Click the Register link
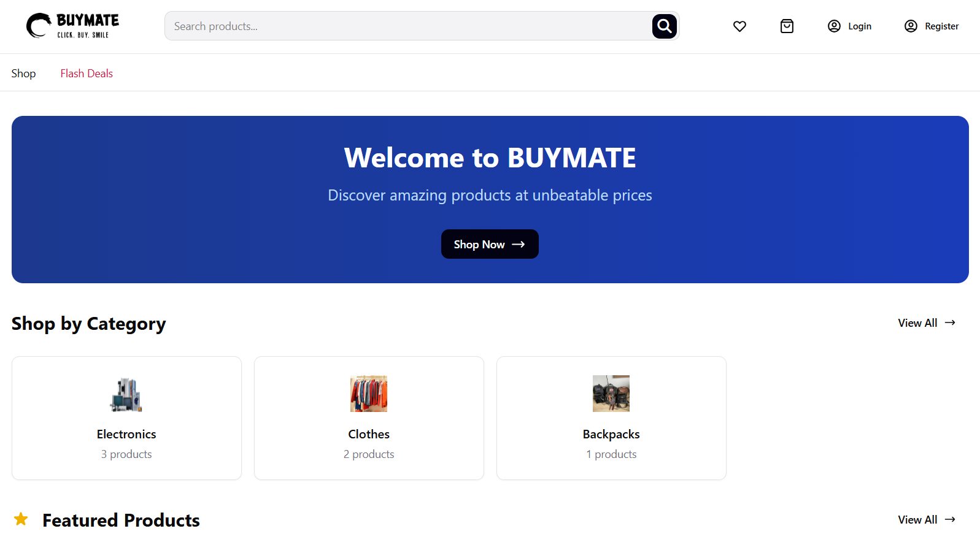The width and height of the screenshot is (980, 534). [931, 26]
